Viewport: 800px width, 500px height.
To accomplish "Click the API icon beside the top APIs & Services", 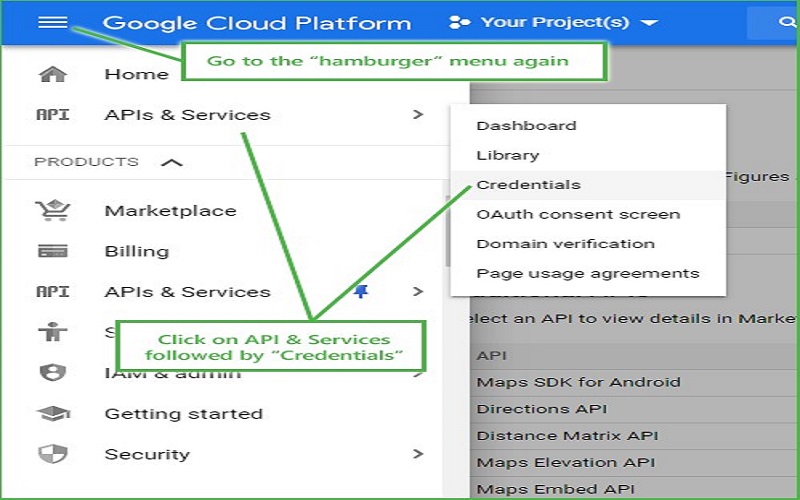I will pos(53,114).
